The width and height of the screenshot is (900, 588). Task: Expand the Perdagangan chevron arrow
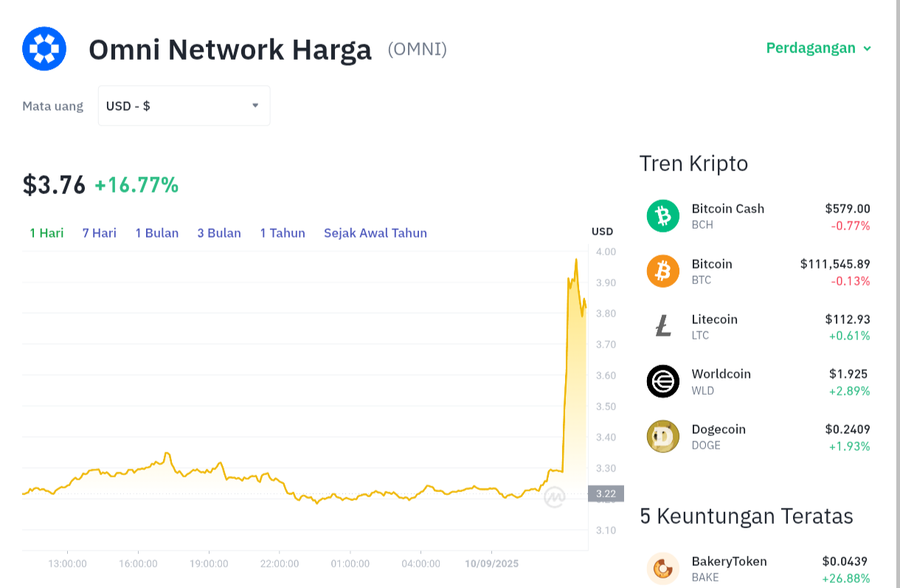tap(867, 49)
